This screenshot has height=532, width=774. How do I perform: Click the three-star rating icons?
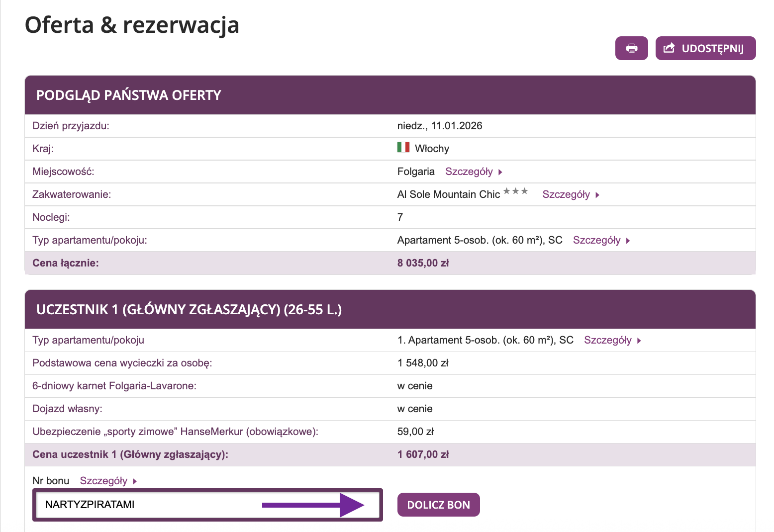coord(515,190)
